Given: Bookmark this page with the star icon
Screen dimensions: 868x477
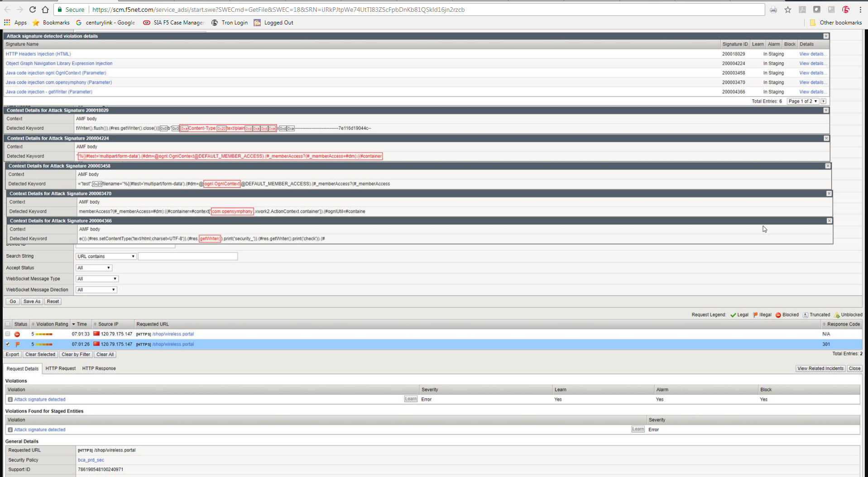Looking at the screenshot, I should tap(788, 10).
